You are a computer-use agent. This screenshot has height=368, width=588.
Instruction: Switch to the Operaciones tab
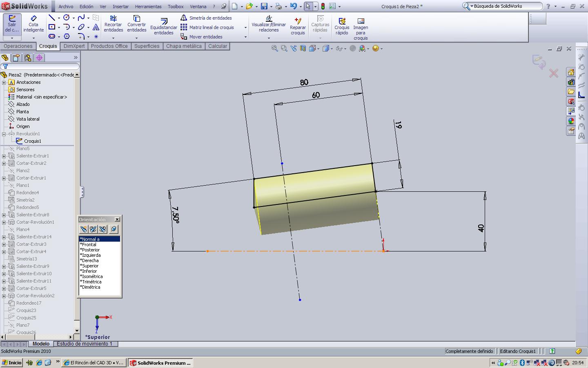(18, 46)
